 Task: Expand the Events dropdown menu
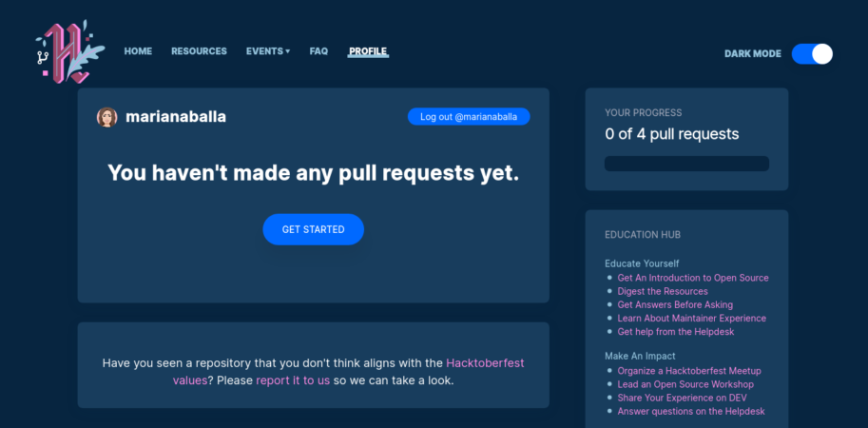pyautogui.click(x=268, y=51)
